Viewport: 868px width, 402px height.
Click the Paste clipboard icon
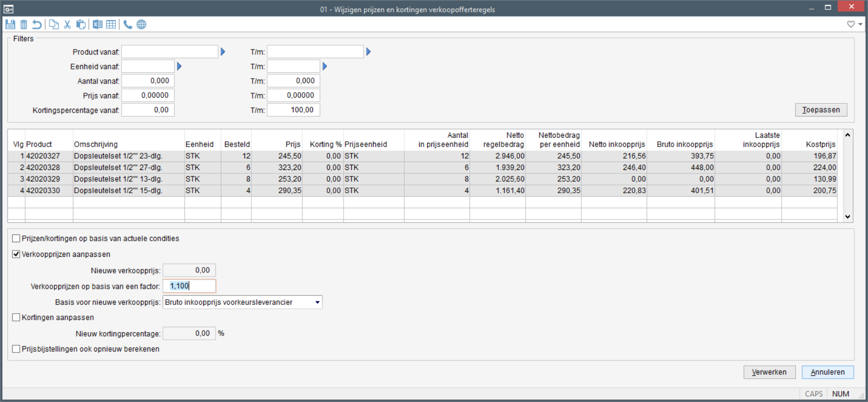pos(81,24)
